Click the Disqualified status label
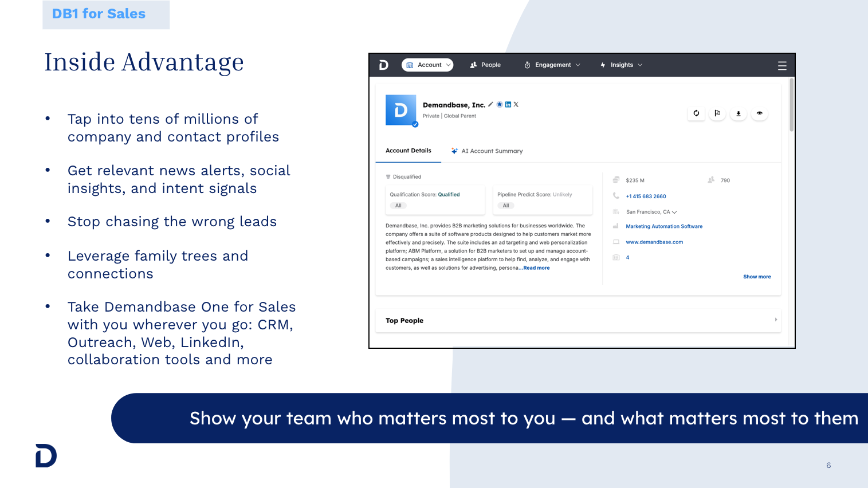This screenshot has height=488, width=868. (407, 177)
